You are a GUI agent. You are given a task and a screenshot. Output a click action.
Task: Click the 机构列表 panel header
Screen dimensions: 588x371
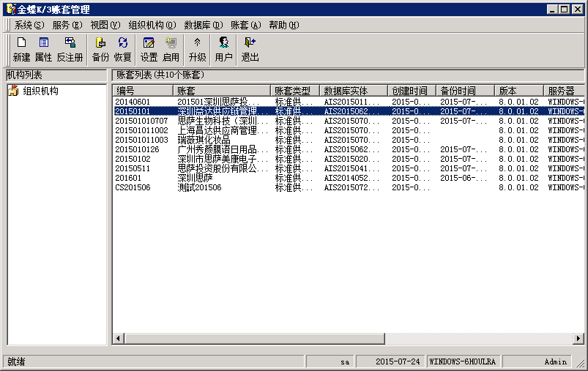coord(56,75)
